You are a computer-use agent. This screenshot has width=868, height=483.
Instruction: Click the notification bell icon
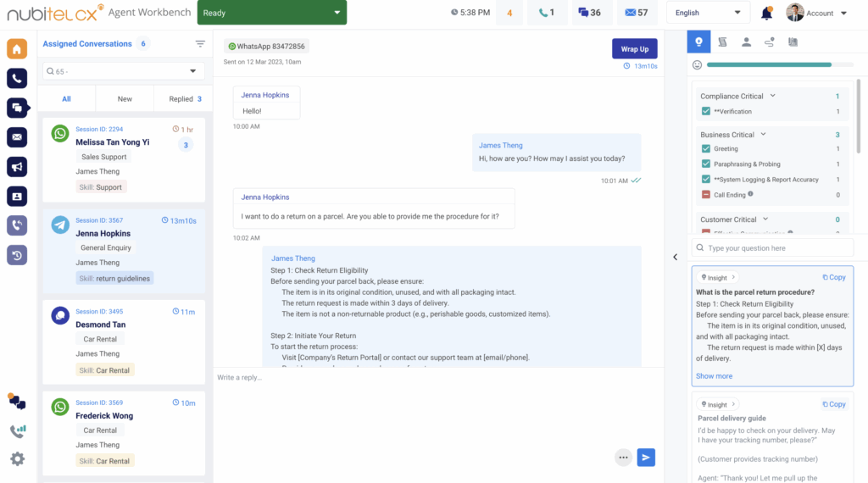[x=766, y=13]
